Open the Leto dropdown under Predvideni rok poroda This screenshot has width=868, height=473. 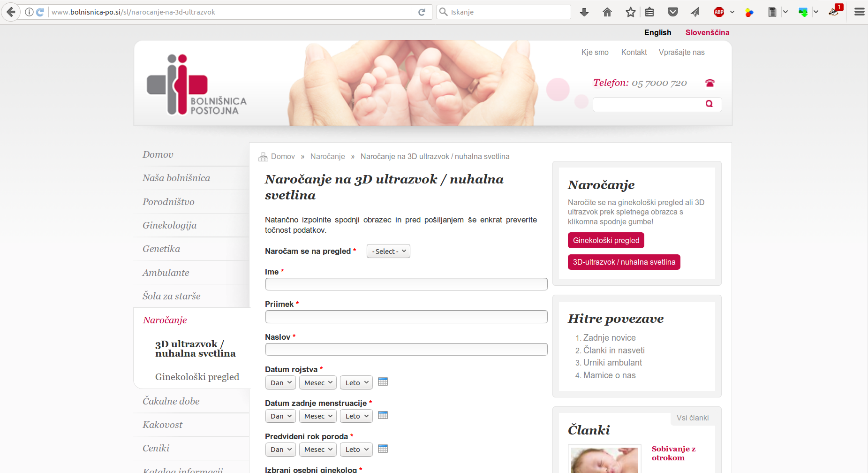356,450
